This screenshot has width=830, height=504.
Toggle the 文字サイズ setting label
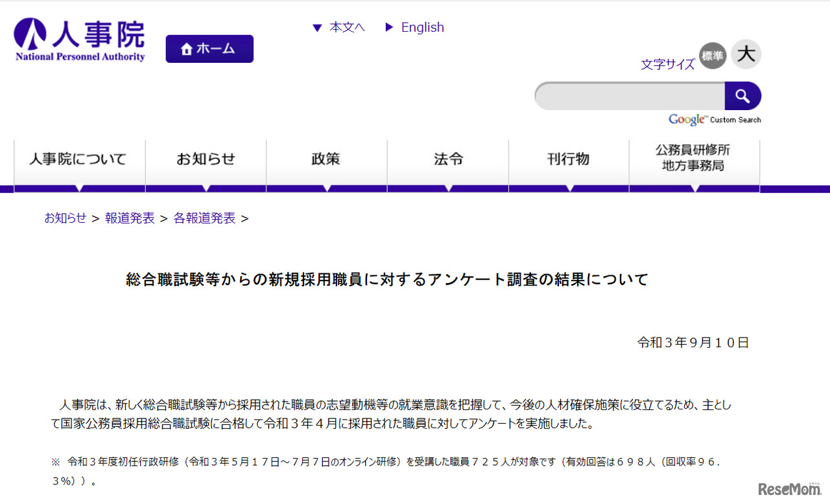[667, 64]
